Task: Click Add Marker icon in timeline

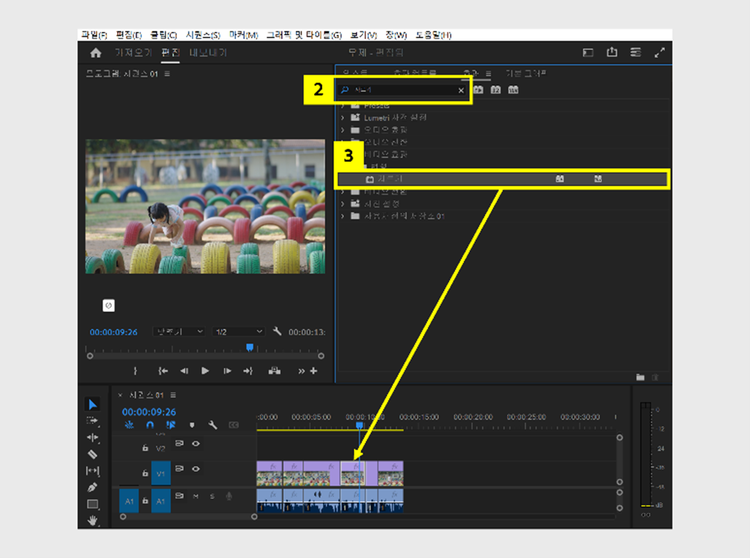Action: (192, 425)
